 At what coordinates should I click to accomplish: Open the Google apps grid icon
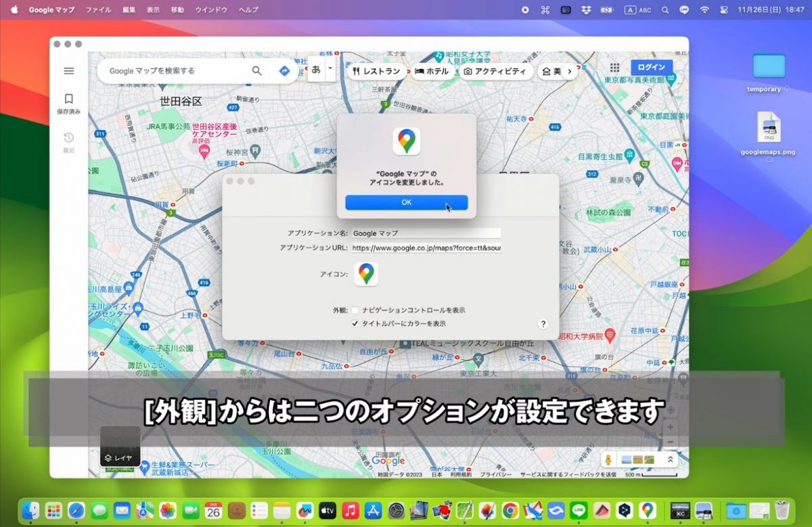click(x=614, y=68)
